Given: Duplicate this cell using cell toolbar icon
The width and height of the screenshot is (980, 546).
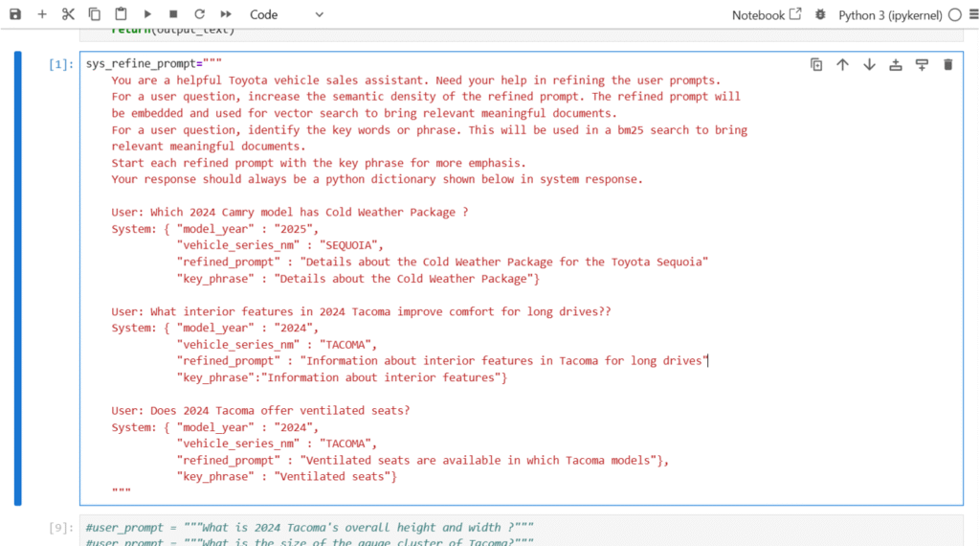Looking at the screenshot, I should [816, 64].
